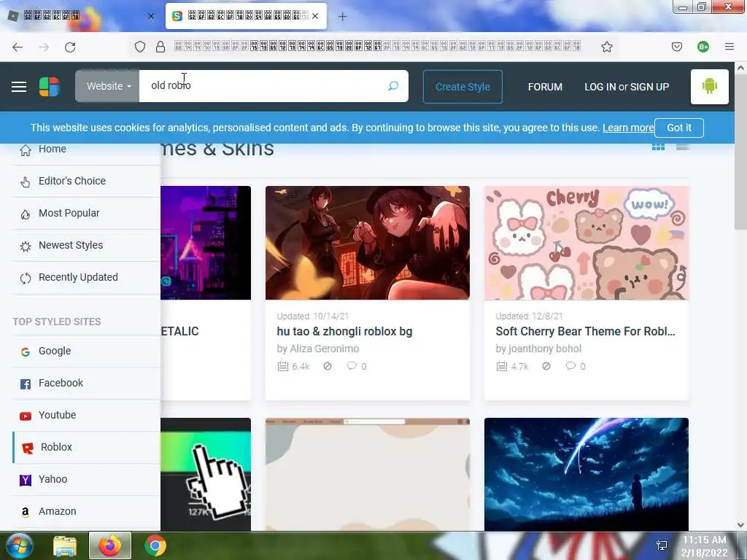Image resolution: width=747 pixels, height=560 pixels.
Task: Open hu tao & zhongli thumbnail image
Action: (x=368, y=243)
